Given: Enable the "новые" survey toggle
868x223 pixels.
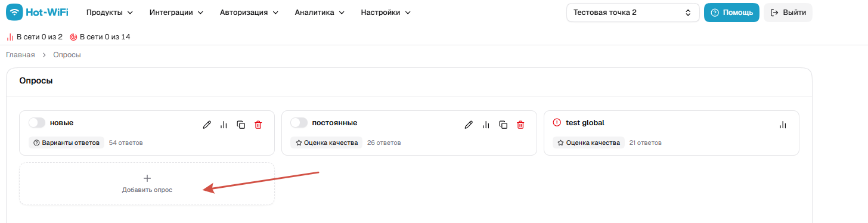Looking at the screenshot, I should (x=37, y=122).
